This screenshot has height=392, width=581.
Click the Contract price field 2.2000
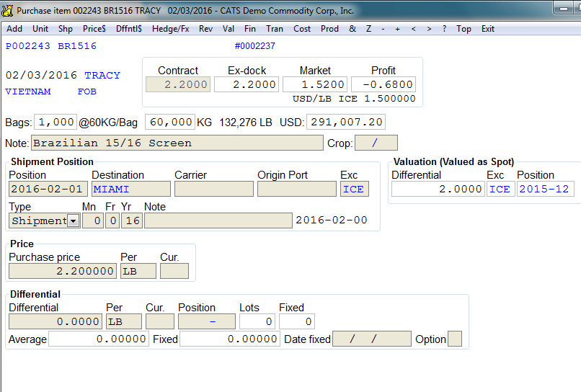pos(178,84)
